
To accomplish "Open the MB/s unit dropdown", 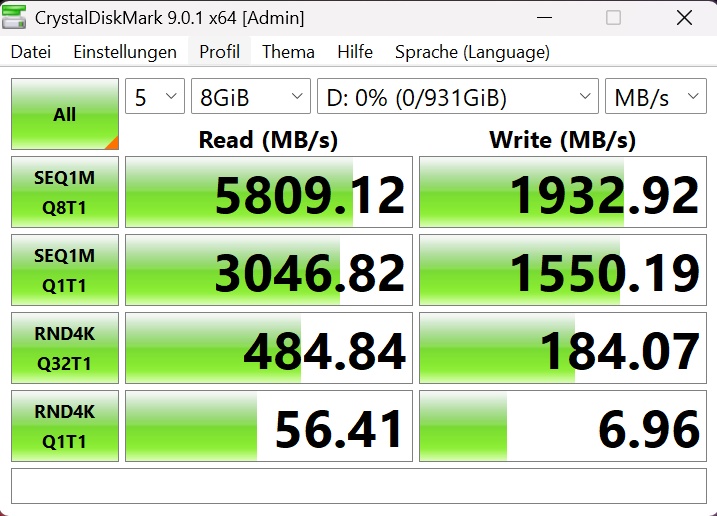I will pos(657,97).
